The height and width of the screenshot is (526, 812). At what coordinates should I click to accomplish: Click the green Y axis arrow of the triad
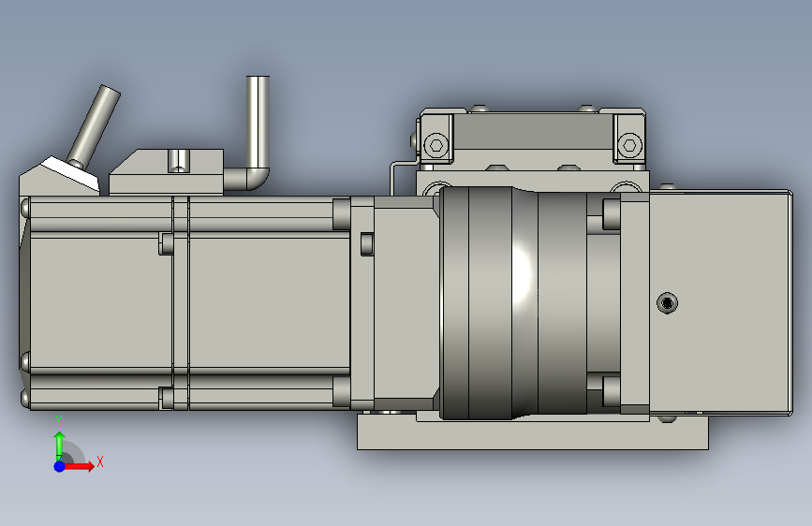(x=60, y=445)
